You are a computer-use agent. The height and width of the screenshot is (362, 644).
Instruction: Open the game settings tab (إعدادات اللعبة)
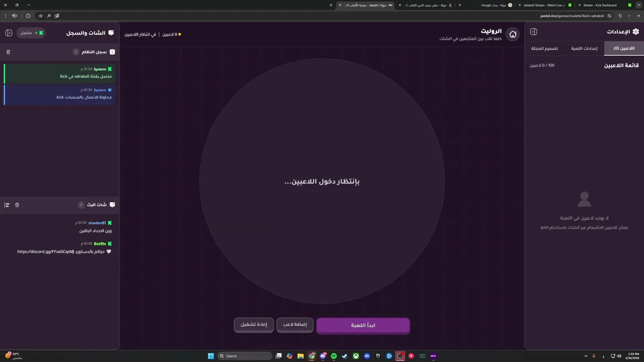pyautogui.click(x=584, y=48)
